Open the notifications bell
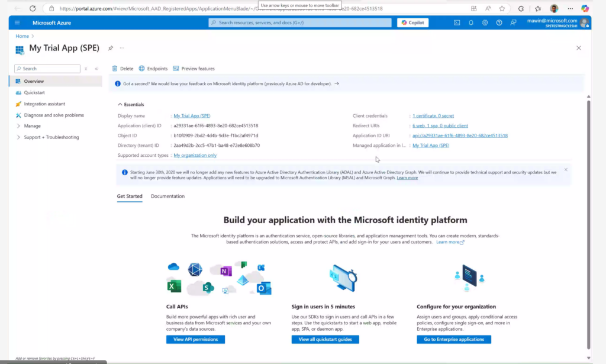The height and width of the screenshot is (364, 606). [x=470, y=23]
